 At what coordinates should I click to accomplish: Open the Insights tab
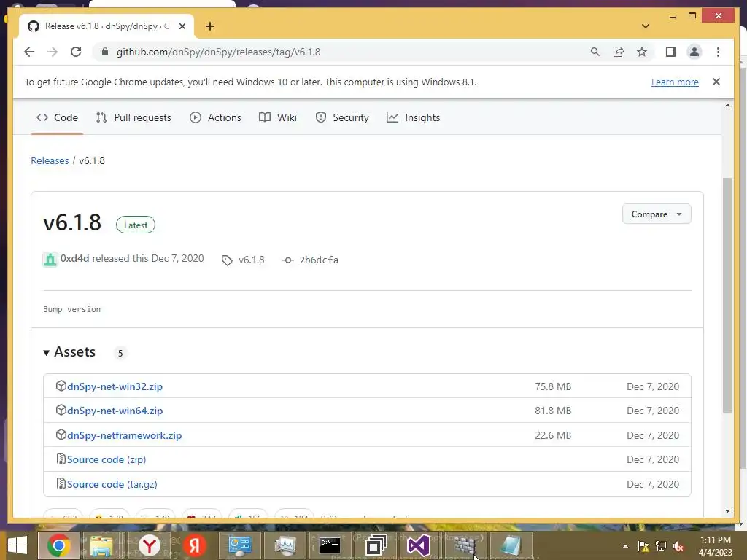coord(413,117)
